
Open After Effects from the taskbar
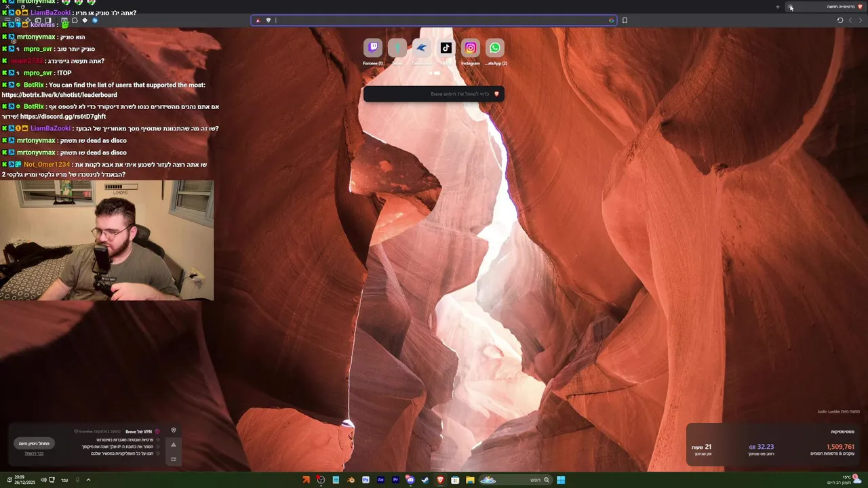380,480
